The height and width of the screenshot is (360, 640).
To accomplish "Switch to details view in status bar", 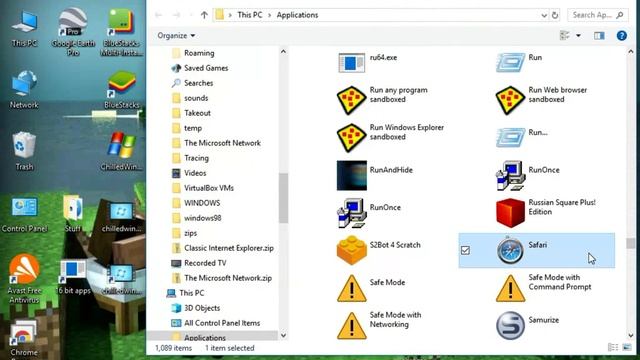I will [x=613, y=347].
